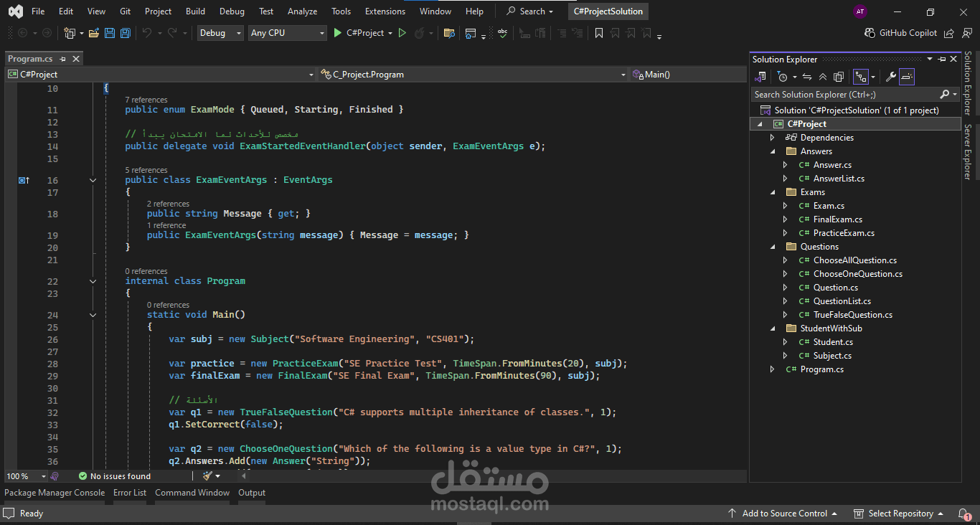Click the New Project toolbar icon

(70, 33)
